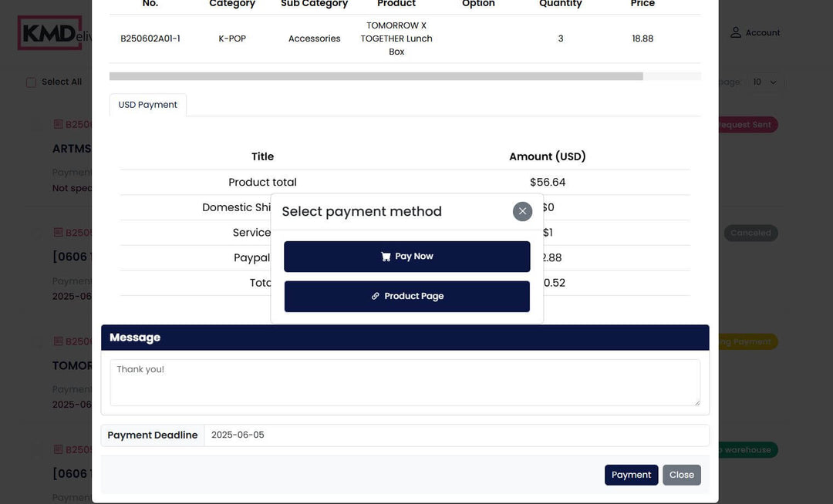Click the Pay Now button
The image size is (833, 504).
(407, 257)
